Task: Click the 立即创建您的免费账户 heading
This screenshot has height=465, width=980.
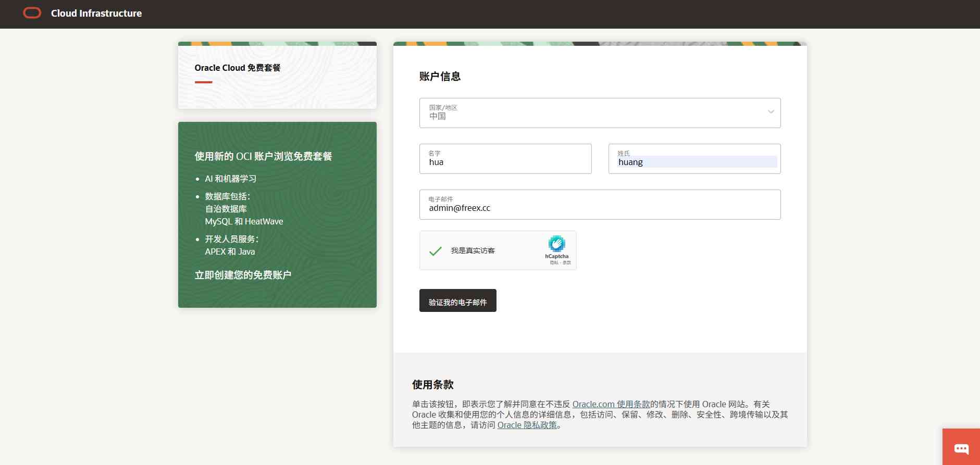Action: tap(243, 275)
